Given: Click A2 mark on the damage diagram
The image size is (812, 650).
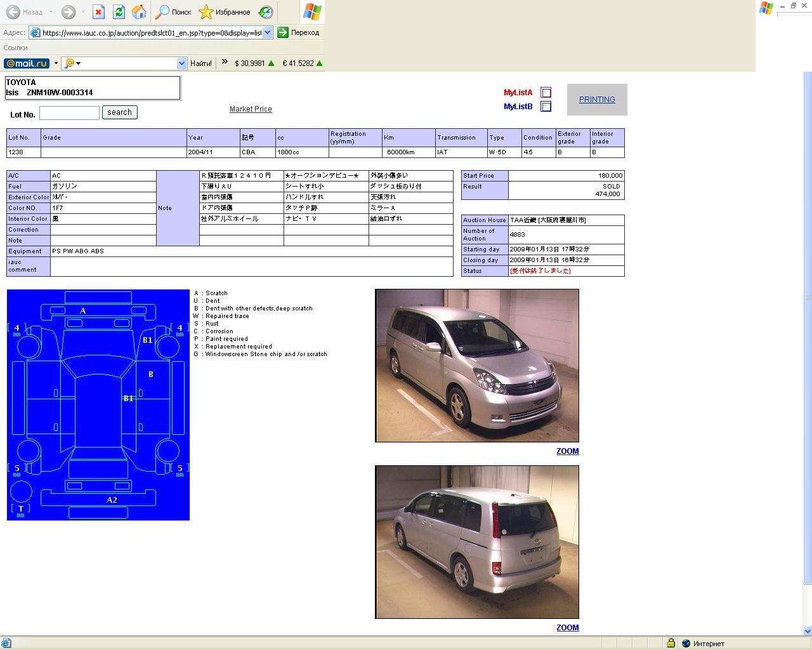Looking at the screenshot, I should coord(112,500).
